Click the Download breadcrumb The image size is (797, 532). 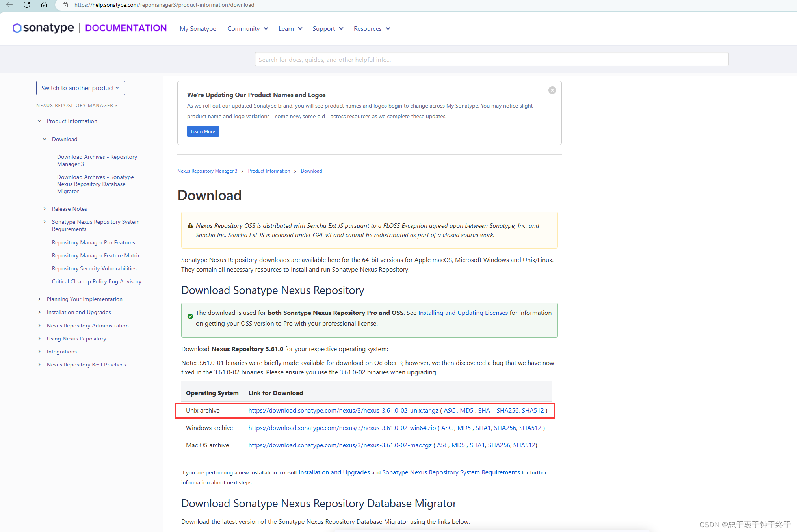coord(311,171)
